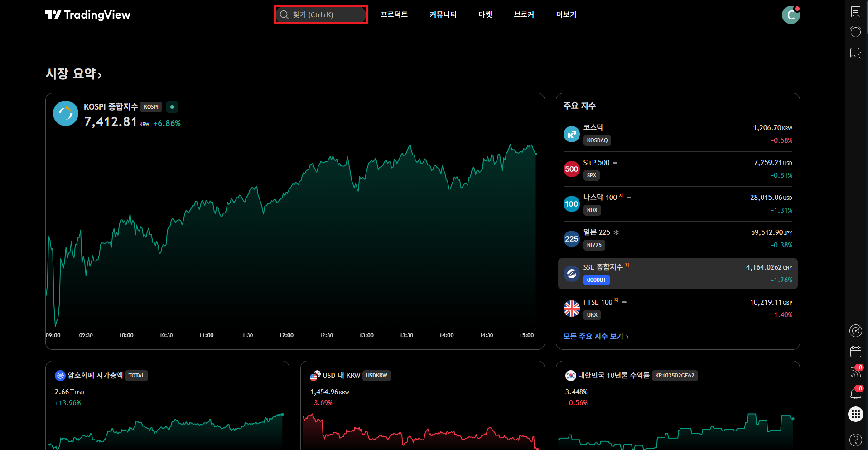The height and width of the screenshot is (450, 868).
Task: Click the KOSPI intraday chart area
Action: coord(291,236)
